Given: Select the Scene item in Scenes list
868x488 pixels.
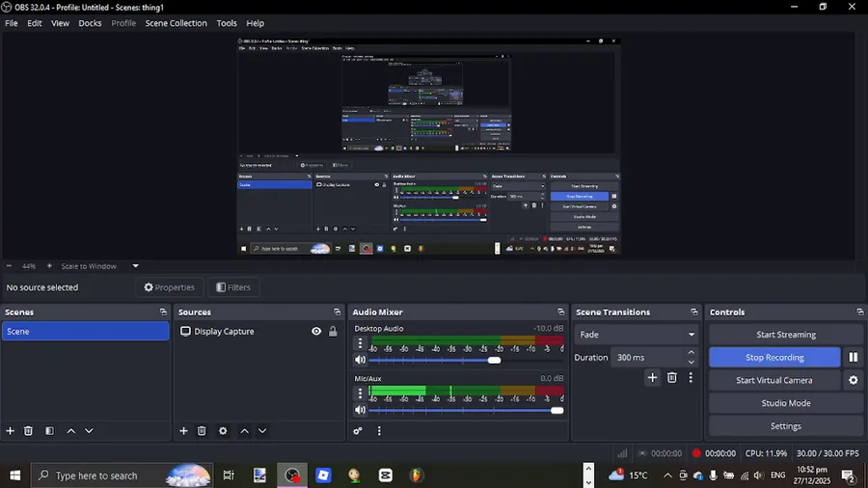Looking at the screenshot, I should [x=85, y=332].
